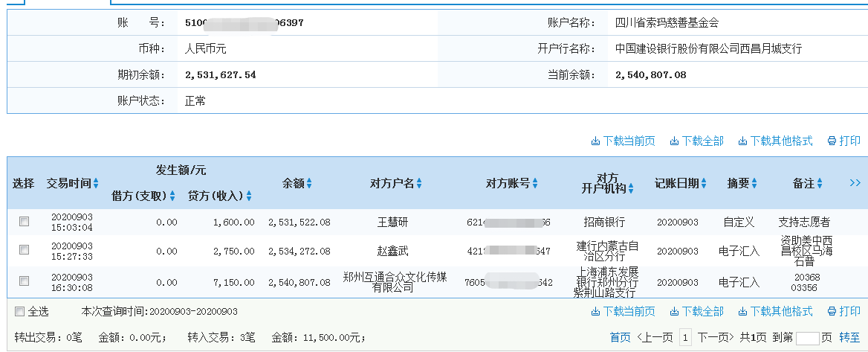
Task: Click credit amount 2,750.00
Action: pos(233,251)
